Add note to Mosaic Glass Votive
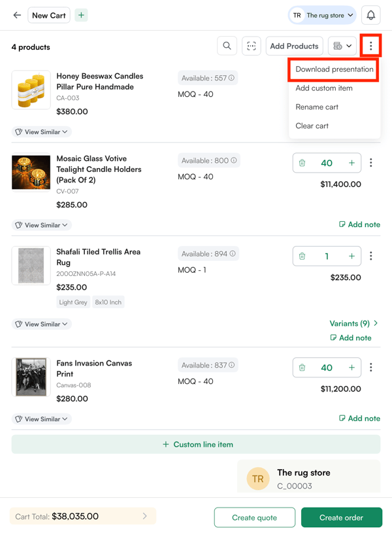 (x=359, y=224)
